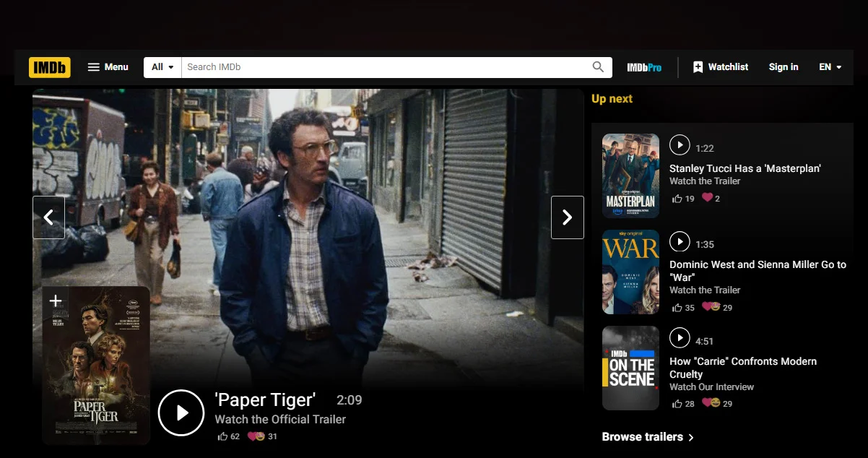868x458 pixels.
Task: Click the 2:09 trailer duration
Action: click(x=350, y=400)
